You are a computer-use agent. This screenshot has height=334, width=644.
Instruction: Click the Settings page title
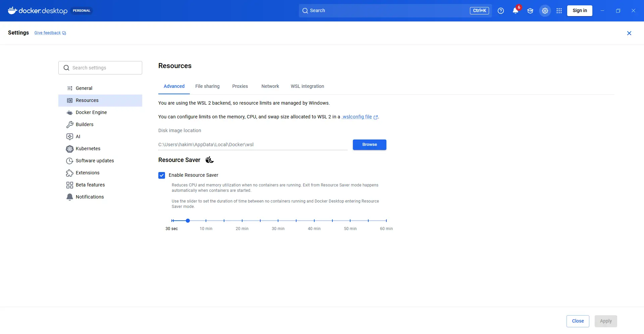[x=18, y=33]
